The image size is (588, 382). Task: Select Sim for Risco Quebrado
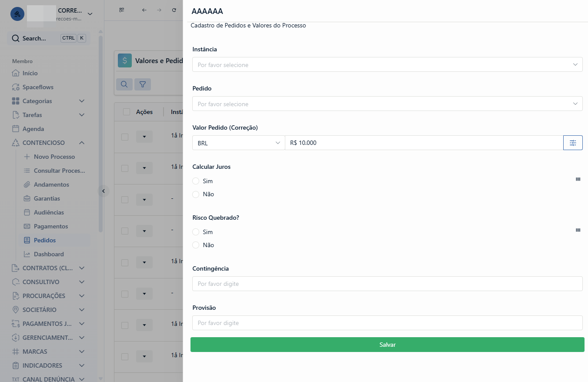point(196,232)
